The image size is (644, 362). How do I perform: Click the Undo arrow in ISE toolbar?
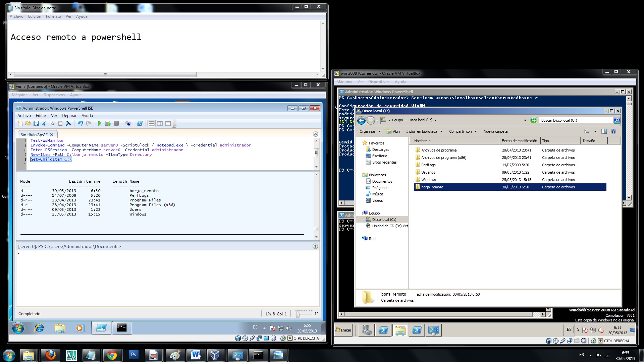pyautogui.click(x=80, y=124)
